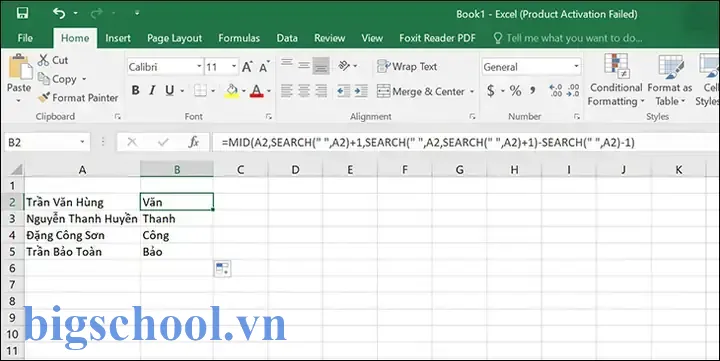Open Customize Quick Access Toolbar dropdown

point(137,13)
